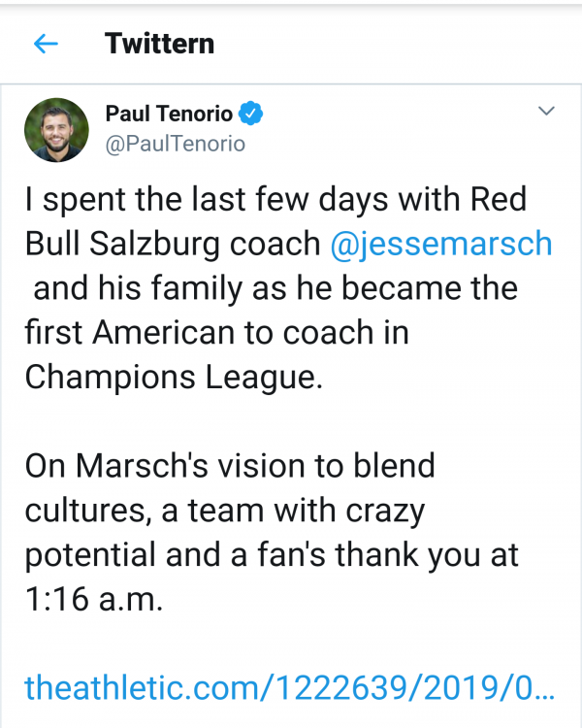The height and width of the screenshot is (728, 582).
Task: Click the Twittern header title
Action: point(159,44)
